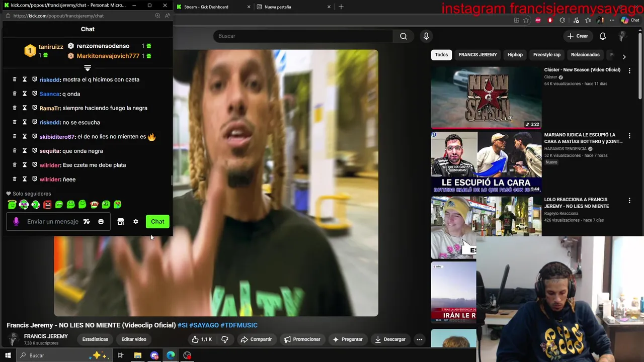Bookmark page with the star icon
The height and width of the screenshot is (362, 644).
(526, 20)
